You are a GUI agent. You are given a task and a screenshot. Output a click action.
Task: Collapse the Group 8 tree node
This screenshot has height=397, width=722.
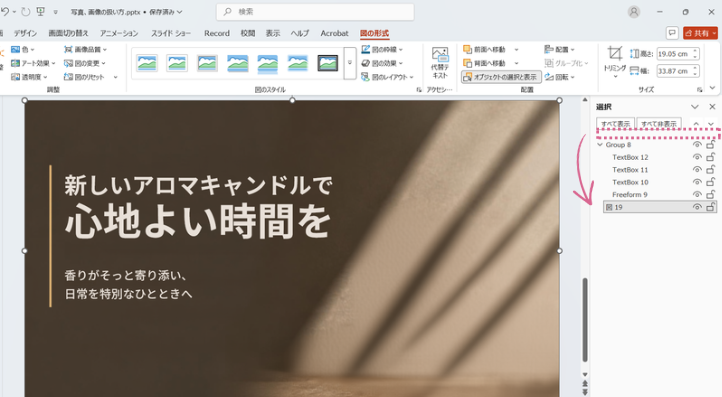600,145
